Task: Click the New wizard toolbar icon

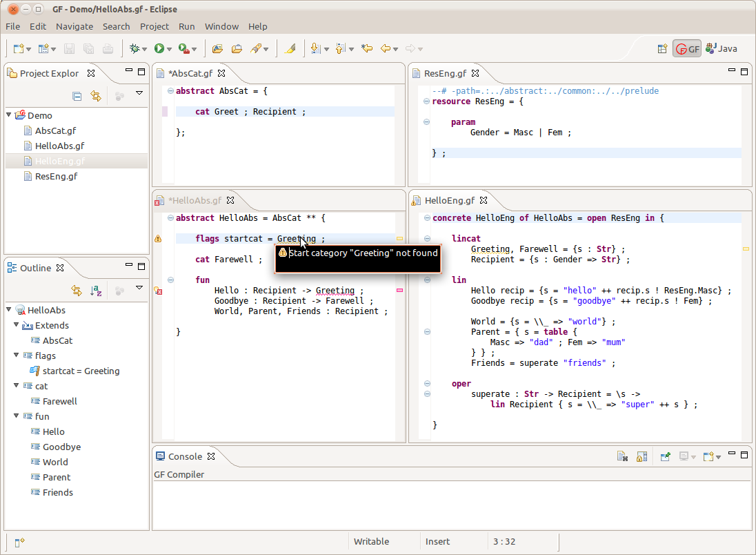Action: click(x=19, y=48)
